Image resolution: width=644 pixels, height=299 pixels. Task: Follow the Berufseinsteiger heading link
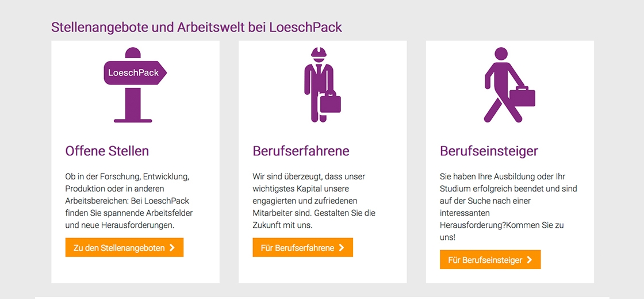[489, 151]
